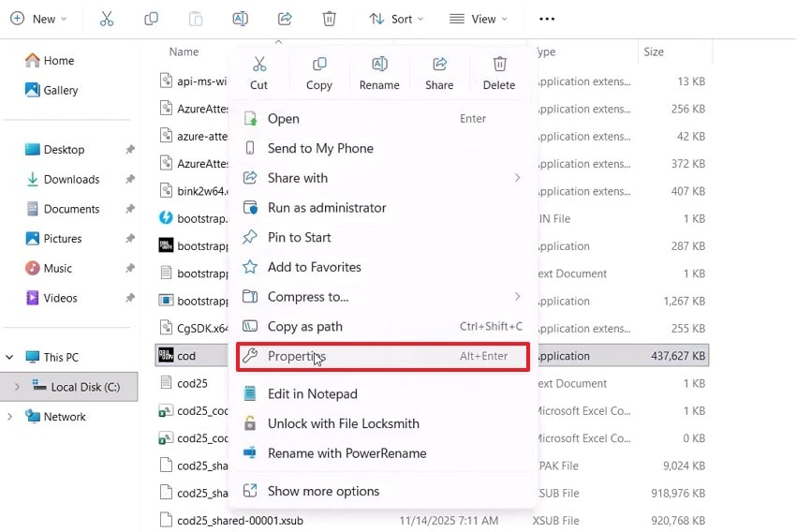Unpin Downloads using its pin icon
Viewport: 796px width, 532px height.
pyautogui.click(x=130, y=179)
